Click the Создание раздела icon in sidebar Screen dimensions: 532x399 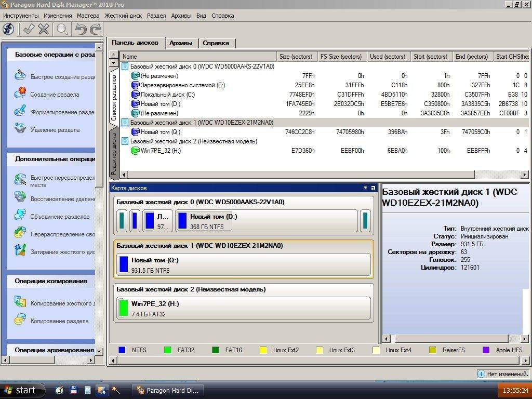coord(20,94)
